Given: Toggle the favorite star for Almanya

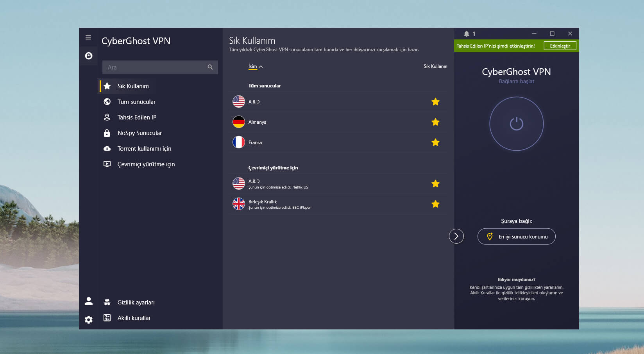Looking at the screenshot, I should click(435, 122).
